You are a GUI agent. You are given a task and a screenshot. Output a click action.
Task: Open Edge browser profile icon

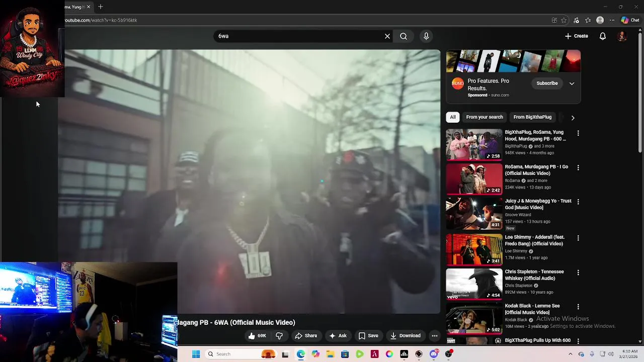(600, 20)
